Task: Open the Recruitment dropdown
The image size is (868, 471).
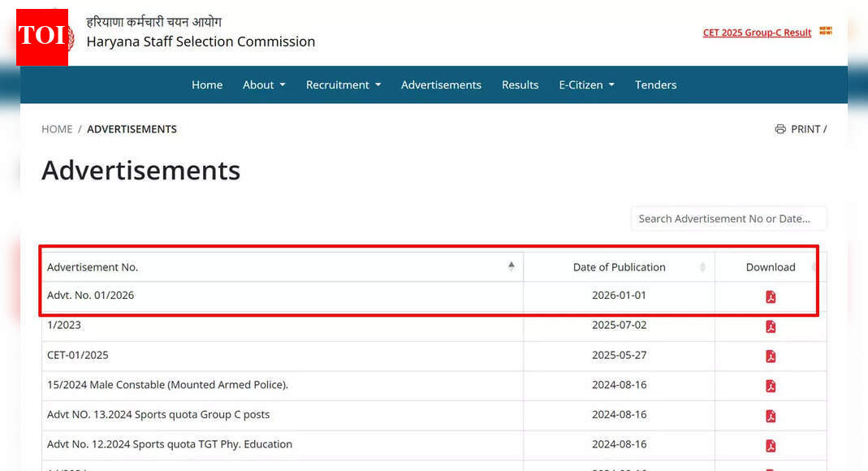Action: click(x=343, y=84)
